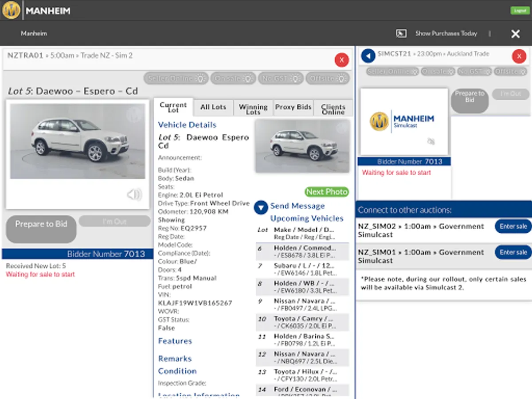Viewport: 532px width, 399px height.
Task: Select upcoming lot 11 Holden Barina
Action: click(302, 340)
